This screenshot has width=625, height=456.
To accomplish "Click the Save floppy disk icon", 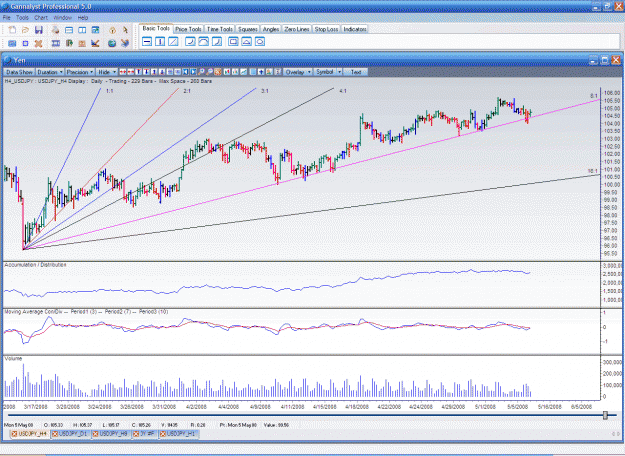I will click(39, 30).
